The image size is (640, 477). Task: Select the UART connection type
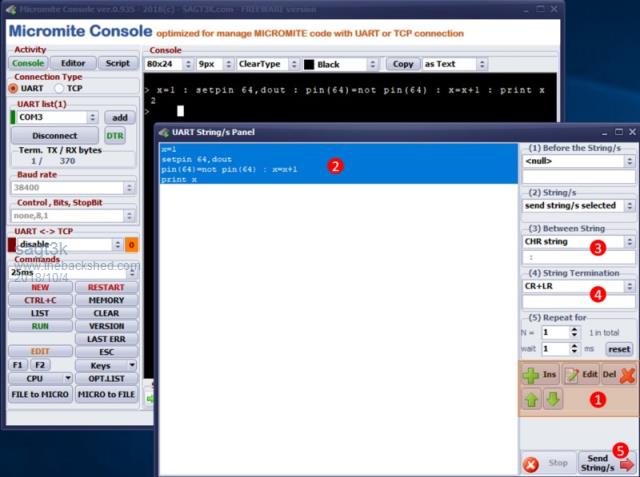14,88
